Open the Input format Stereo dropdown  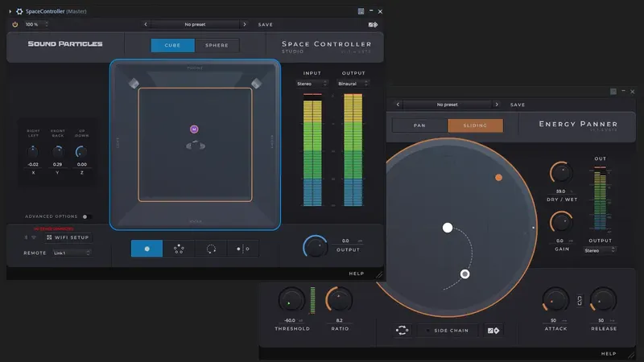pyautogui.click(x=312, y=84)
